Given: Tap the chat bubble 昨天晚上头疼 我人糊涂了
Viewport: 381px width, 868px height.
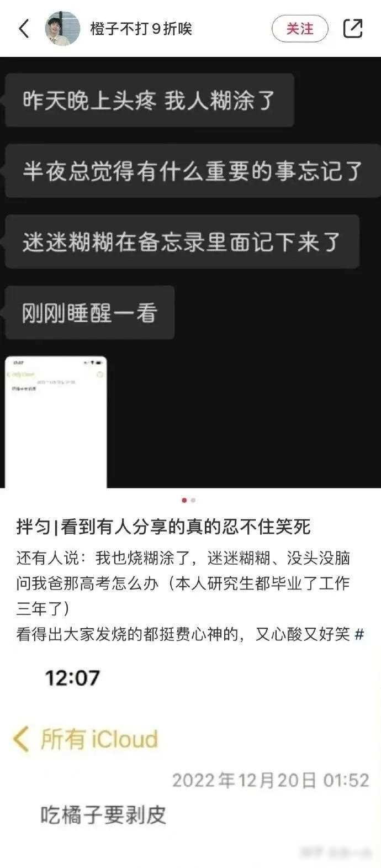Looking at the screenshot, I should coord(149,101).
